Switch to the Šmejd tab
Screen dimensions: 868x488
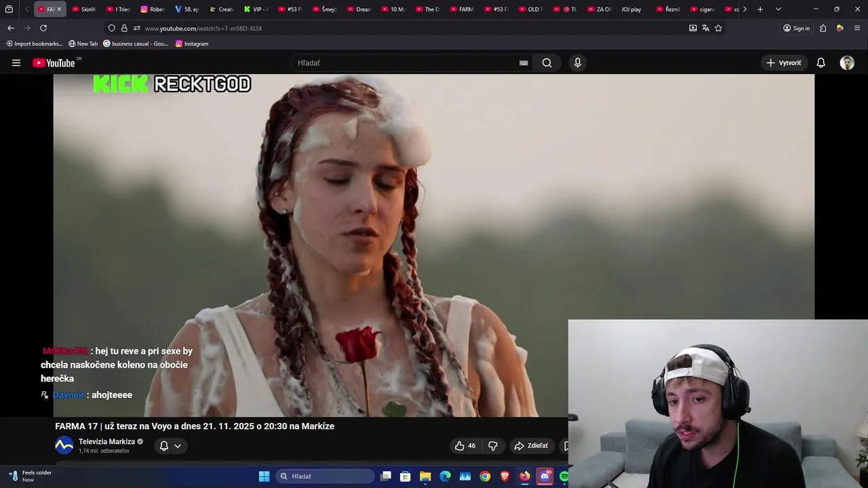point(324,9)
